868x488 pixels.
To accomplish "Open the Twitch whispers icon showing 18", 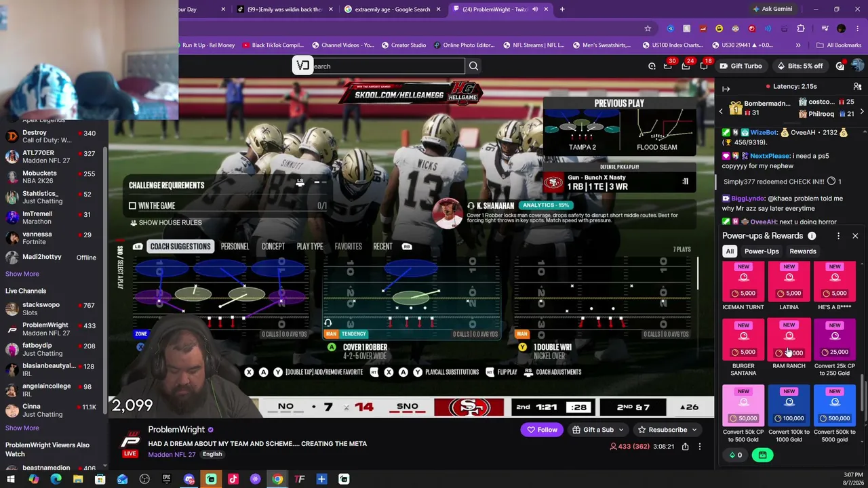I will point(703,66).
